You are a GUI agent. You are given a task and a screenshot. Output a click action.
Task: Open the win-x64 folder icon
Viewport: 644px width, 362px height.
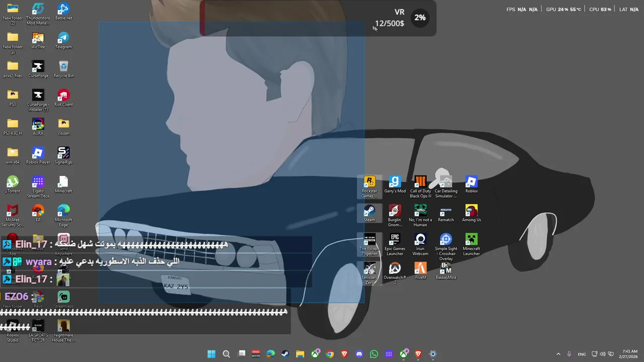(13, 156)
